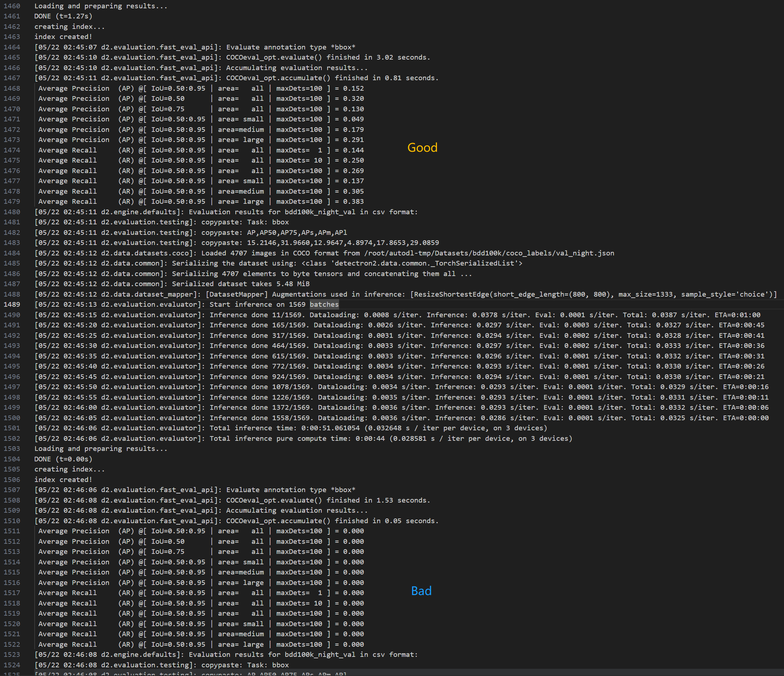Select the highlighted word 'batches' on line 1489
This screenshot has width=784, height=676.
click(x=324, y=305)
